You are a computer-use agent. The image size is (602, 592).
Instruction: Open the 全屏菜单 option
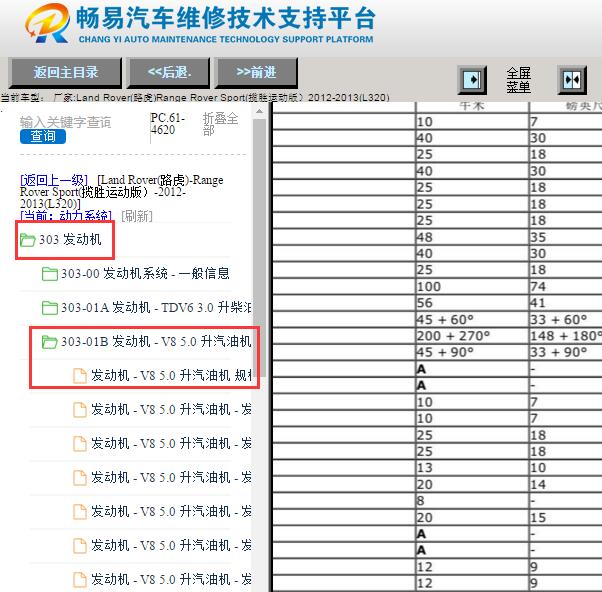click(518, 80)
